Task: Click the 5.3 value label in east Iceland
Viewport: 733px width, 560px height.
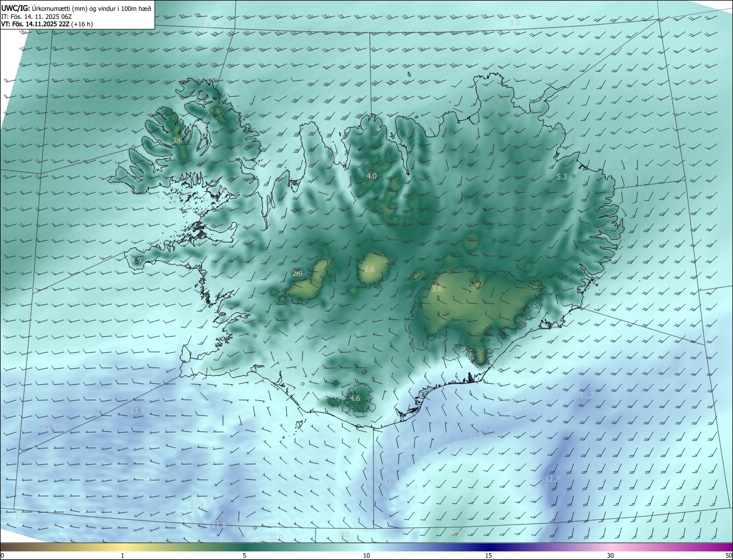Action: point(562,177)
